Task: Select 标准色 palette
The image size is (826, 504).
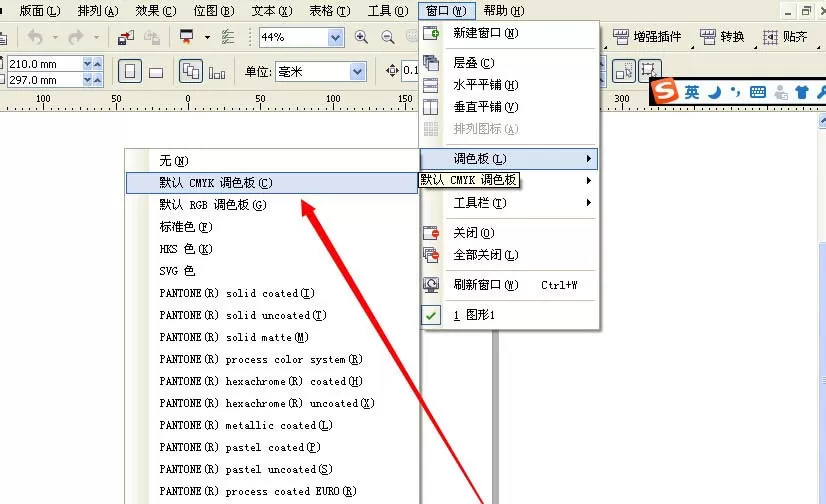Action: [272, 227]
